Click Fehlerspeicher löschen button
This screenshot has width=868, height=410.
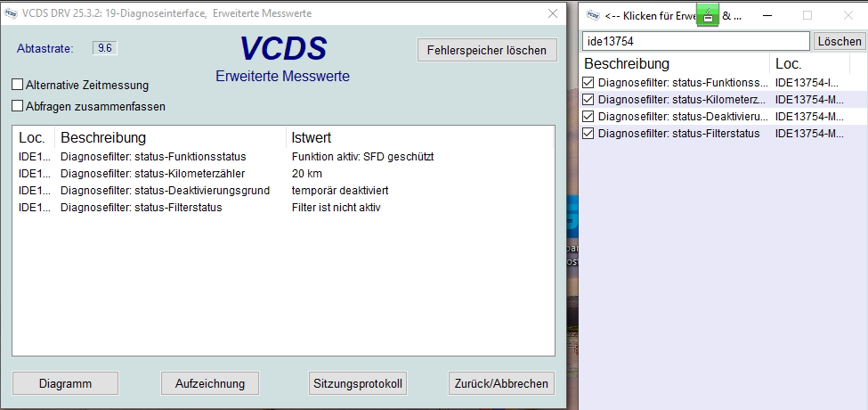[x=487, y=51]
